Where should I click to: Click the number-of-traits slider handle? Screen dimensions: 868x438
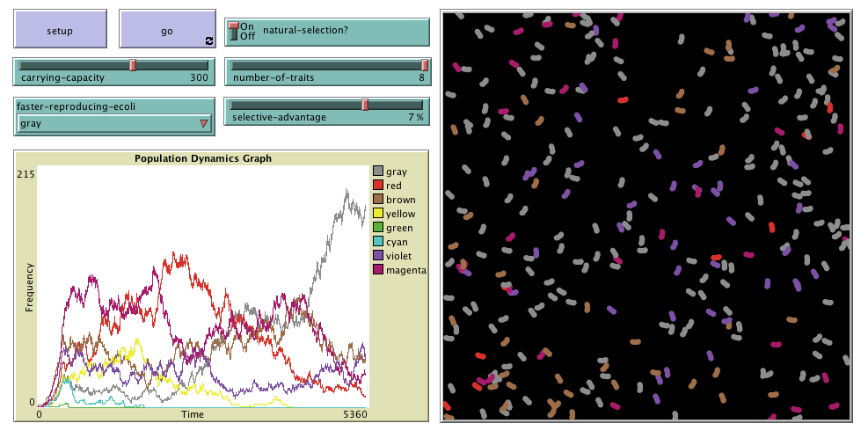click(425, 65)
